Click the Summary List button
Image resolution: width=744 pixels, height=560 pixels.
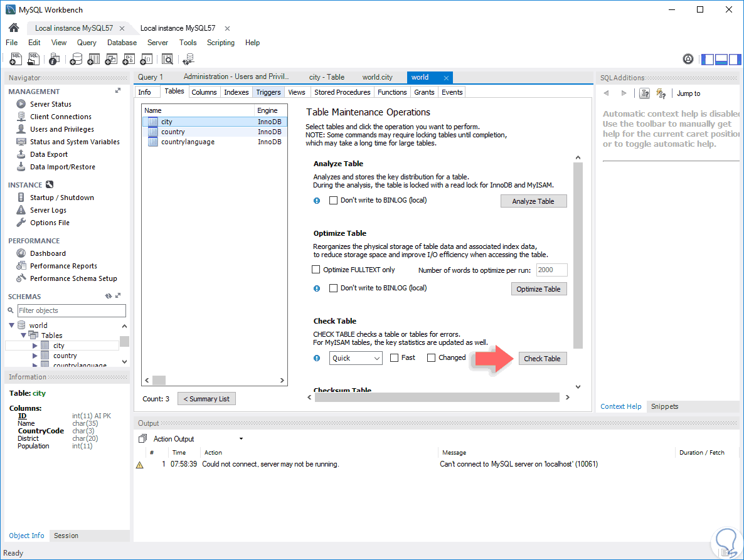[206, 399]
